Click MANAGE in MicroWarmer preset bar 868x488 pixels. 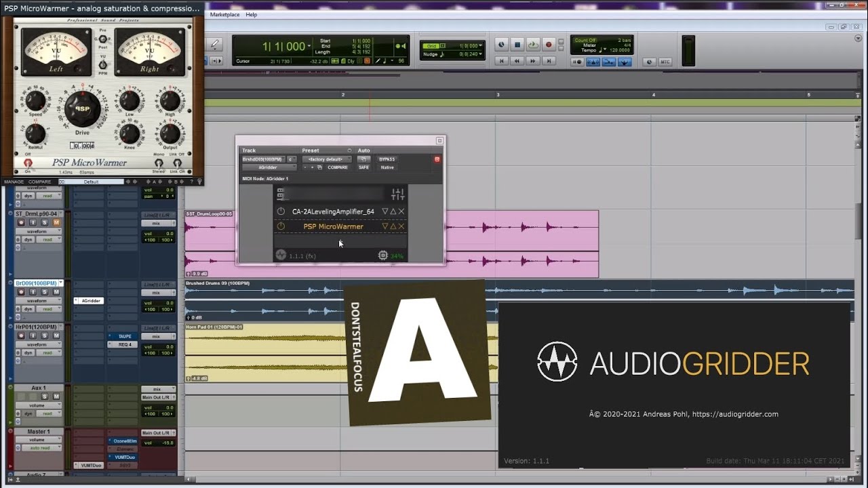tap(14, 182)
